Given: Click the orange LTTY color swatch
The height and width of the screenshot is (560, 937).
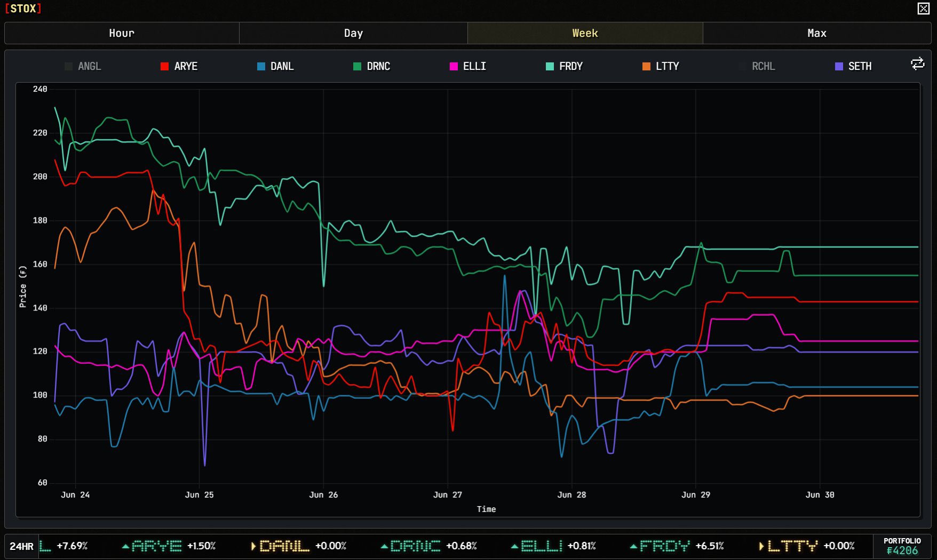Looking at the screenshot, I should click(646, 66).
